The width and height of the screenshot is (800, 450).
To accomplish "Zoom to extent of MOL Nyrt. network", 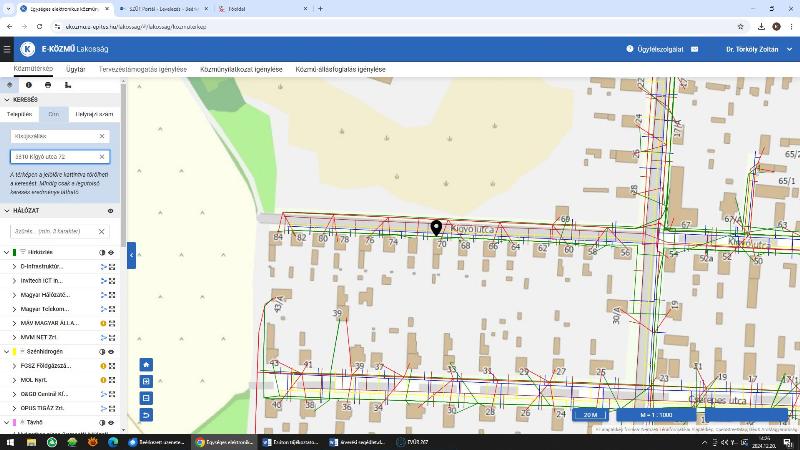I will tap(112, 380).
